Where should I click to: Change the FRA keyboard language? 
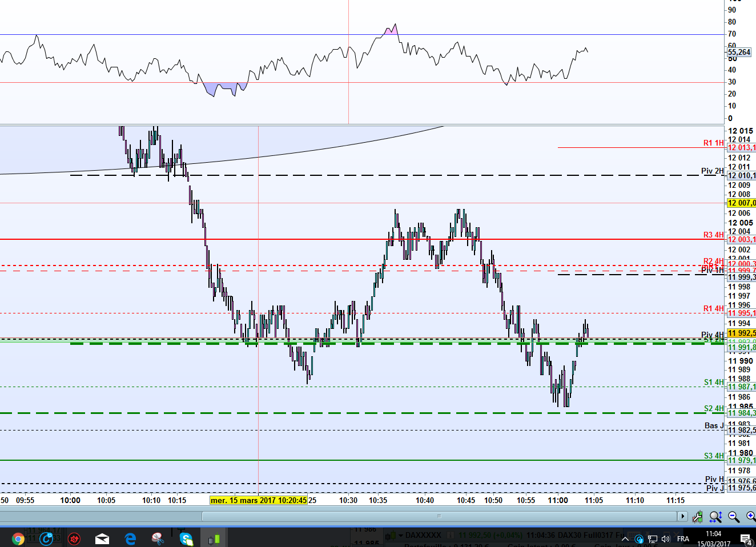(x=683, y=538)
